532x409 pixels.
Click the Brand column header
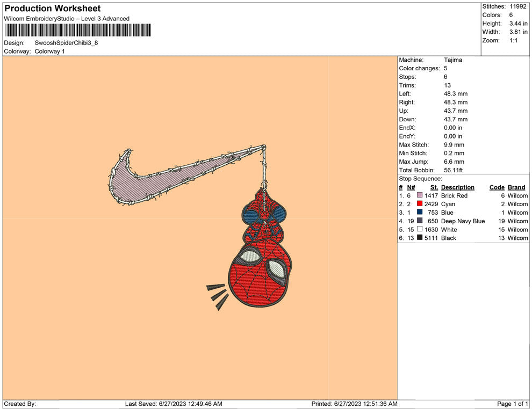coord(516,187)
